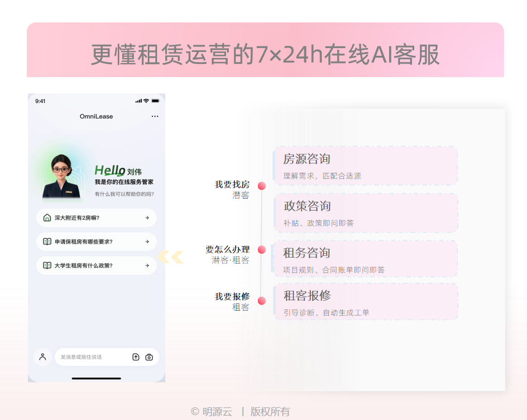Screen dimensions: 527x420
Task: Open the 租客报修 card
Action: tap(366, 302)
